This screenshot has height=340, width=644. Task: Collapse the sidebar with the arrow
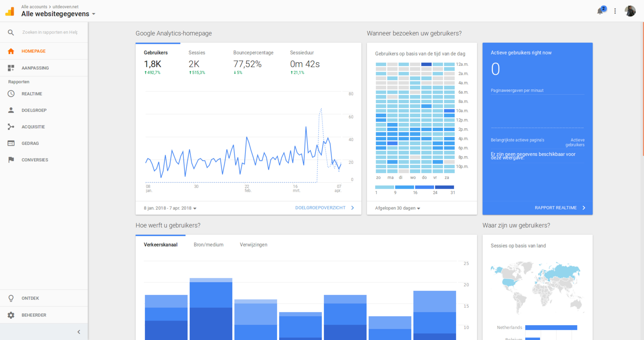pos(79,332)
